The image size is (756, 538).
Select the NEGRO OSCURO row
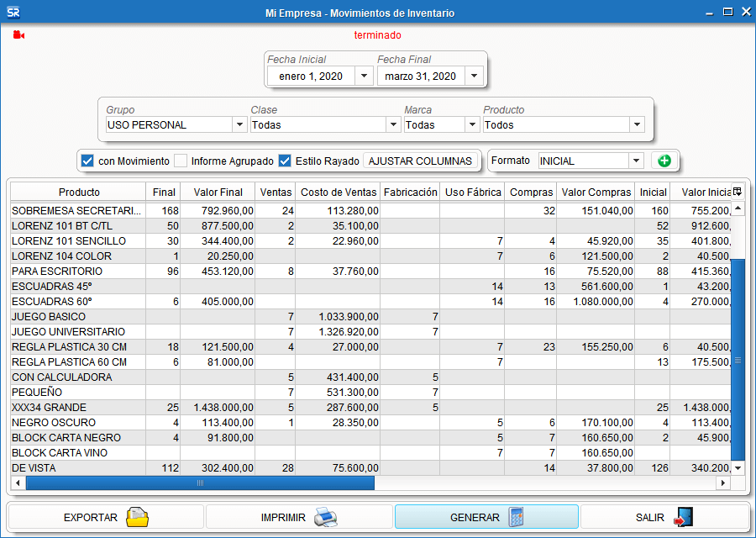pos(370,423)
